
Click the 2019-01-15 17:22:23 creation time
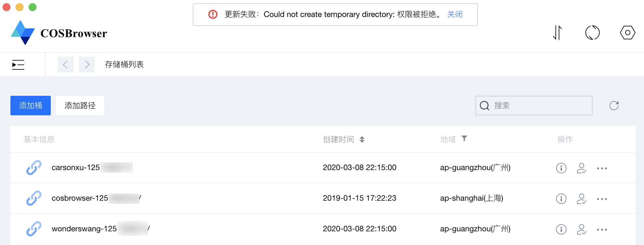[359, 198]
